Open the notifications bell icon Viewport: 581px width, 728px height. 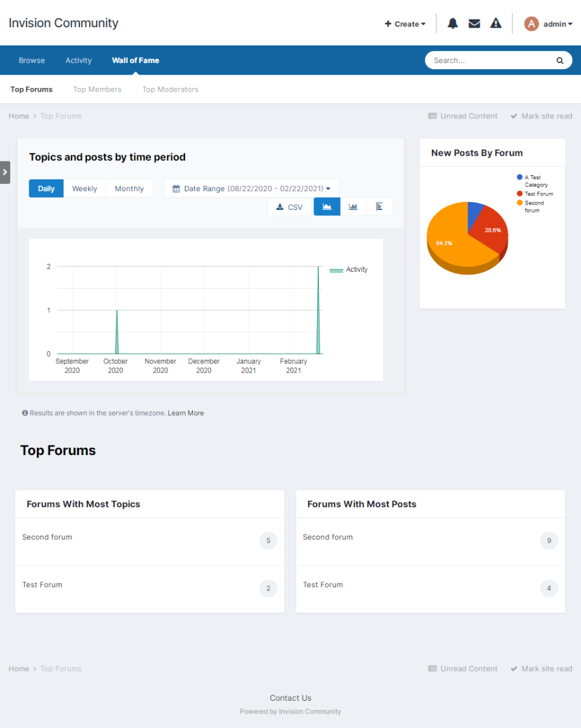coord(452,24)
